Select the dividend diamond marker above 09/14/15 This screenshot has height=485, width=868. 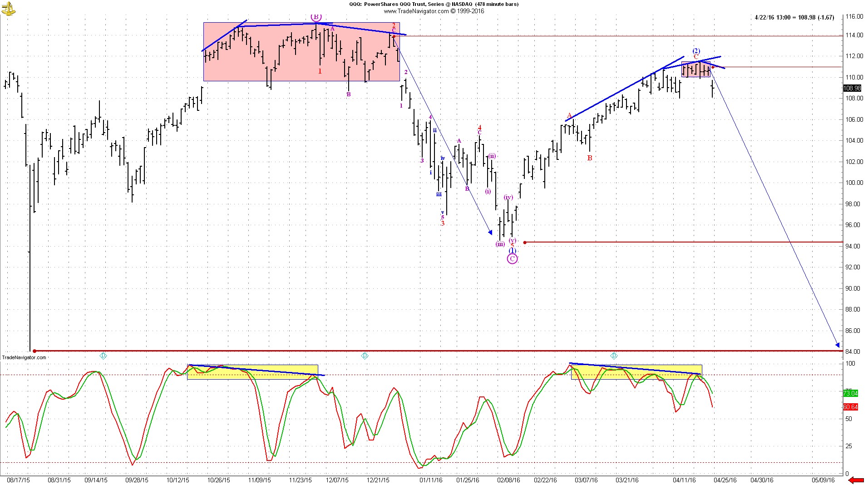pos(103,356)
